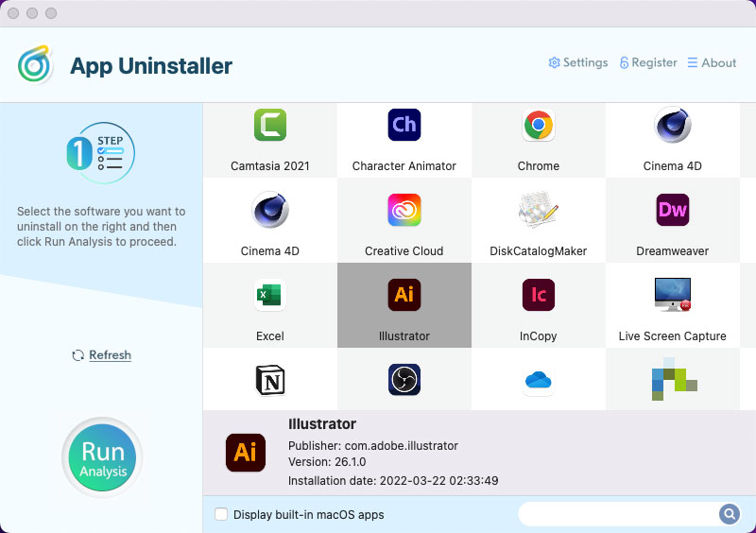This screenshot has width=756, height=533.
Task: Select the OBS app icon
Action: [404, 380]
